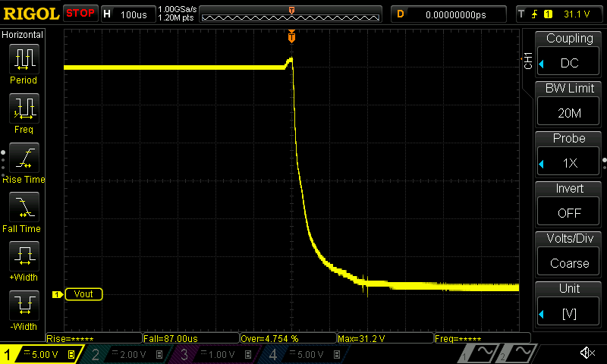The width and height of the screenshot is (607, 364).
Task: Select the Period measurement icon
Action: [x=24, y=59]
